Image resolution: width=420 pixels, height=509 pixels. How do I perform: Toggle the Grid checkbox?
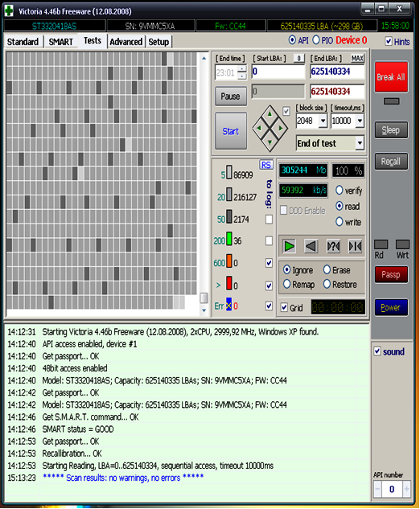284,307
